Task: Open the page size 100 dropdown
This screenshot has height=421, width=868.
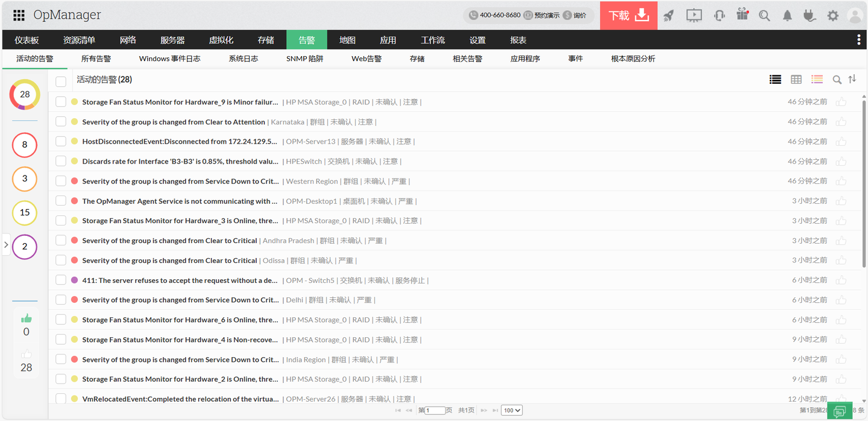Action: tap(512, 410)
